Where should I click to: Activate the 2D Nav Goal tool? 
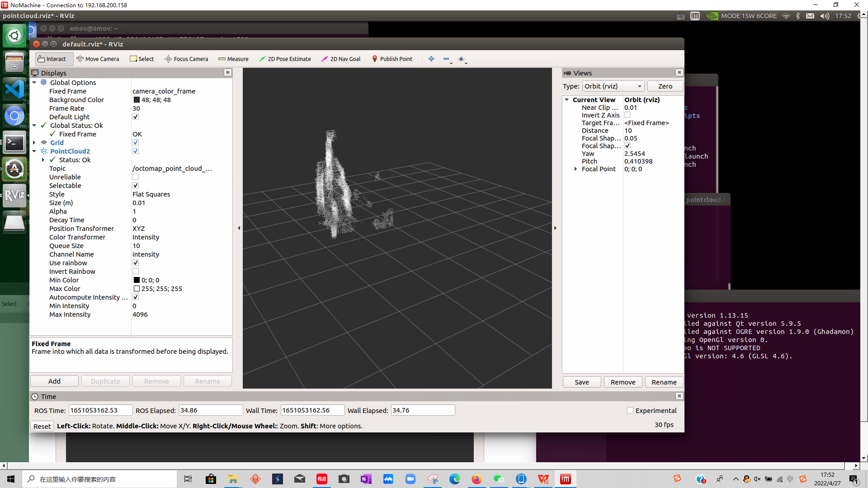coord(341,59)
